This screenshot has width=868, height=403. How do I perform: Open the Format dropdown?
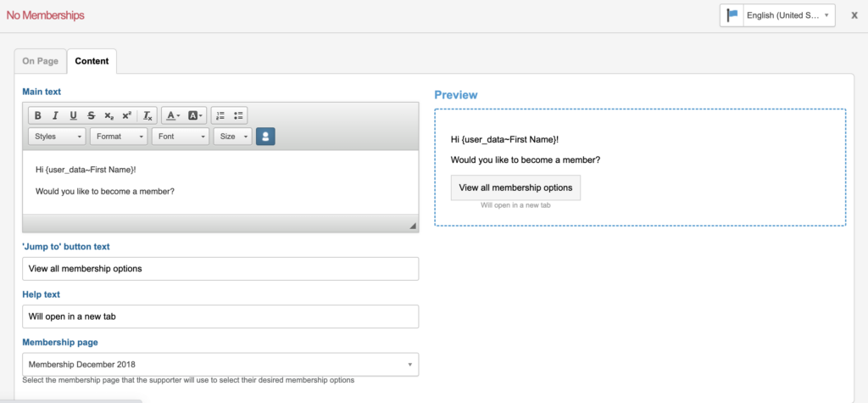(119, 136)
